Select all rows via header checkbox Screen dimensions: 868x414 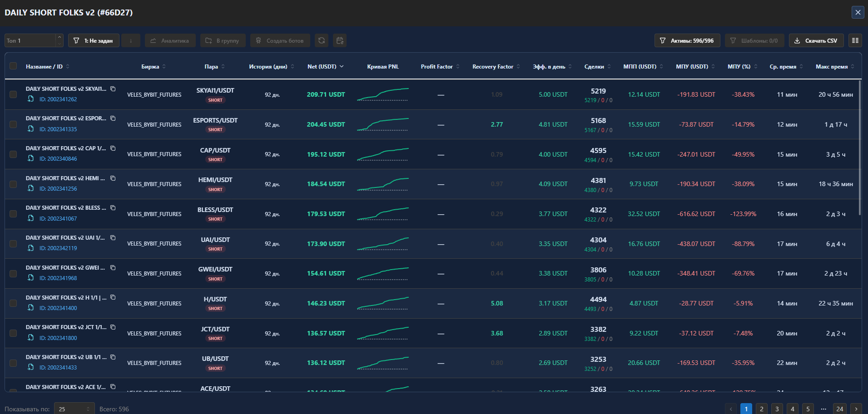[13, 66]
